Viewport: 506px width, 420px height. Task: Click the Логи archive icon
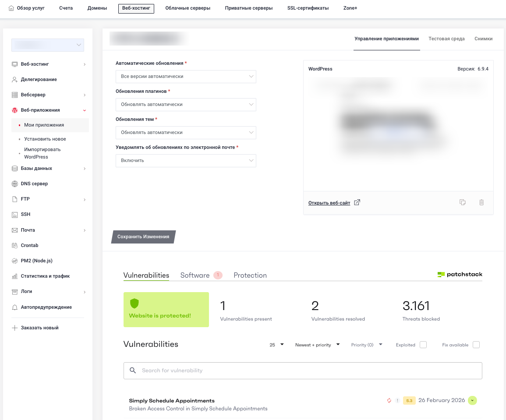point(14,292)
